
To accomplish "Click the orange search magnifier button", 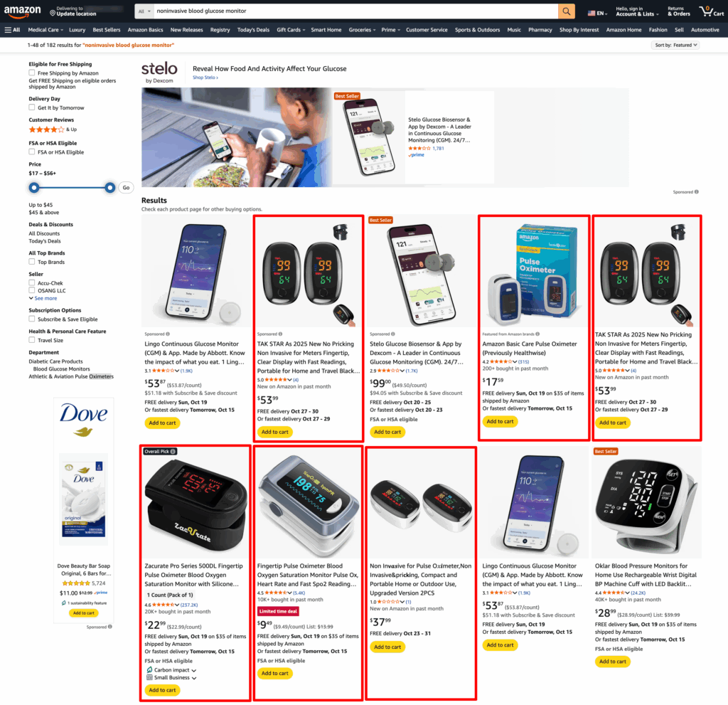I will (x=566, y=11).
